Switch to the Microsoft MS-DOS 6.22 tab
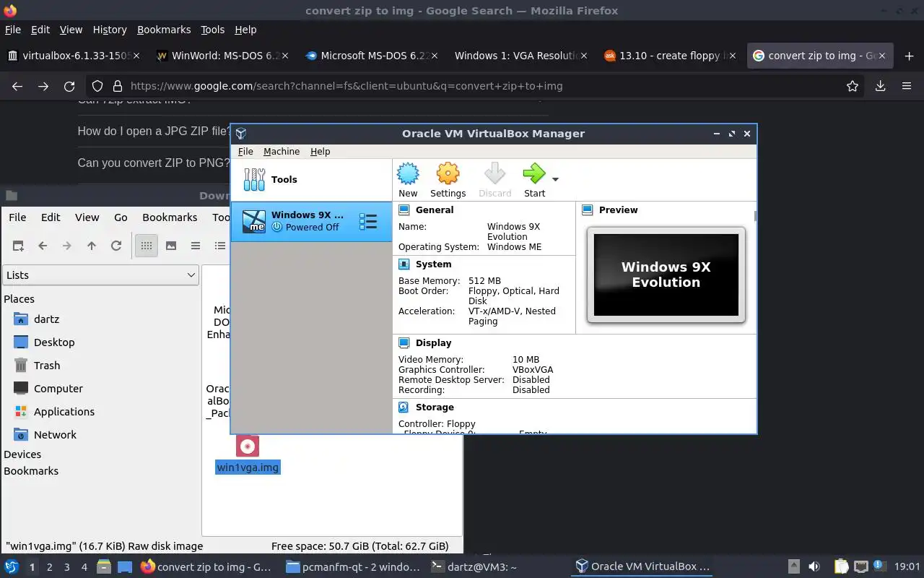This screenshot has width=924, height=578. click(370, 56)
